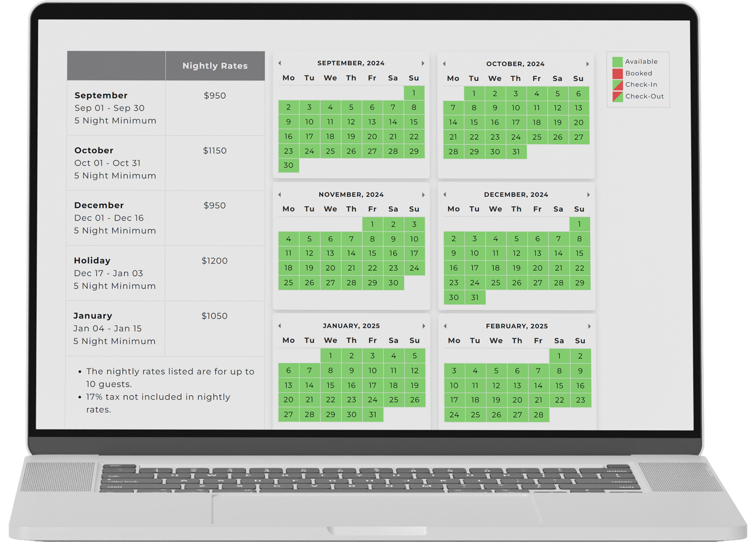Click the red Booked legend swatch
Image resolution: width=756 pixels, height=542 pixels.
(x=618, y=73)
